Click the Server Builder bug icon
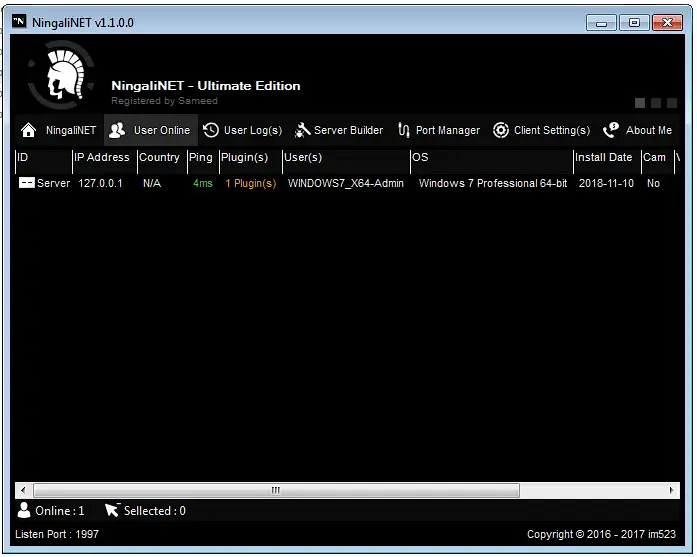 302,130
